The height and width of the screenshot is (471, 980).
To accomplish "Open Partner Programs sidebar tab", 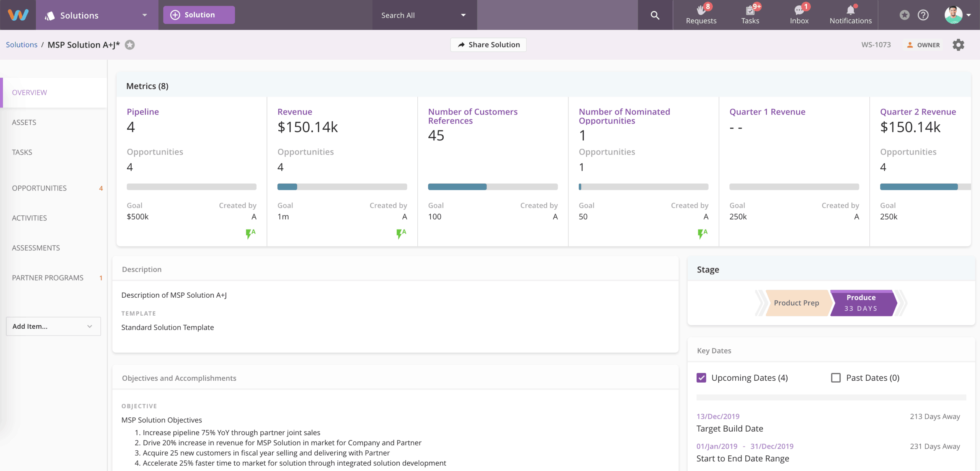I will pyautogui.click(x=47, y=278).
